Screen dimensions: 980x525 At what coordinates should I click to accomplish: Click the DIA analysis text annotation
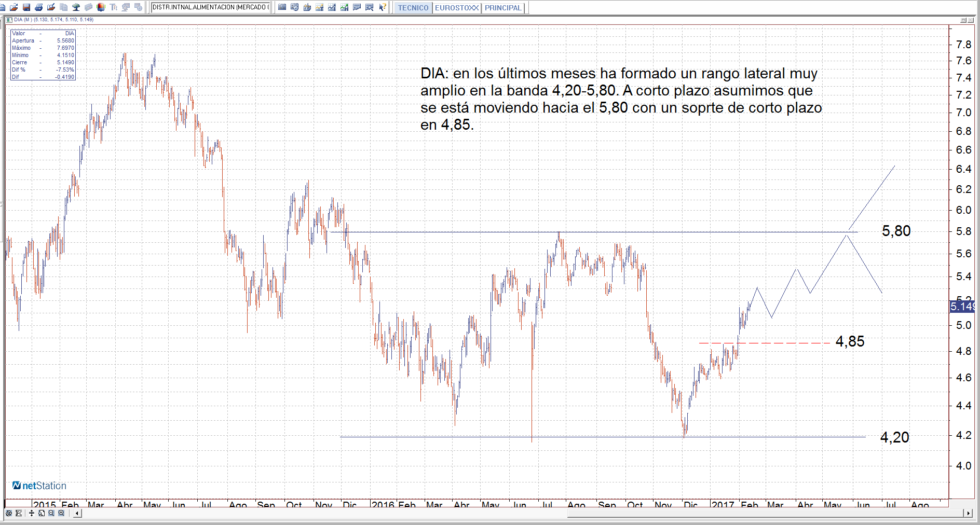tap(621, 99)
